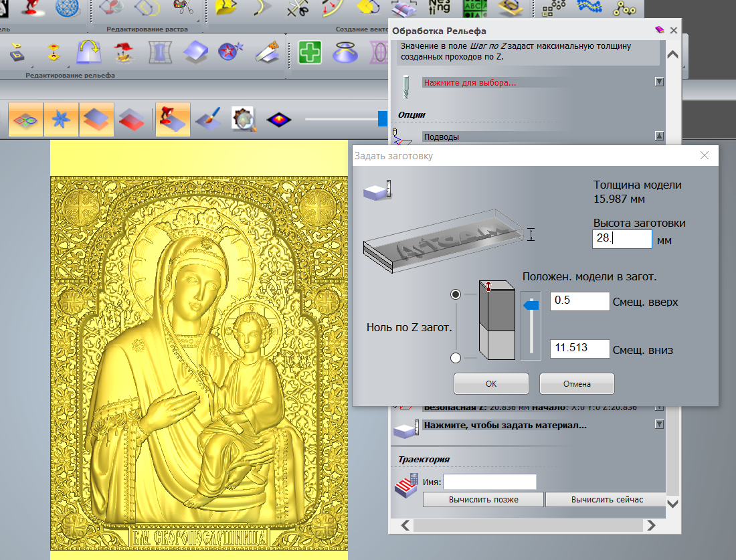
Task: Expand the Нажмите для выбора tool dropdown
Action: (x=660, y=82)
